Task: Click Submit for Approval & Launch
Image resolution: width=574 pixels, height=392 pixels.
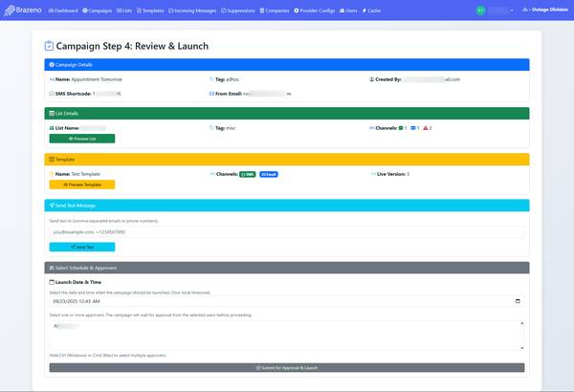Action: tap(287, 367)
